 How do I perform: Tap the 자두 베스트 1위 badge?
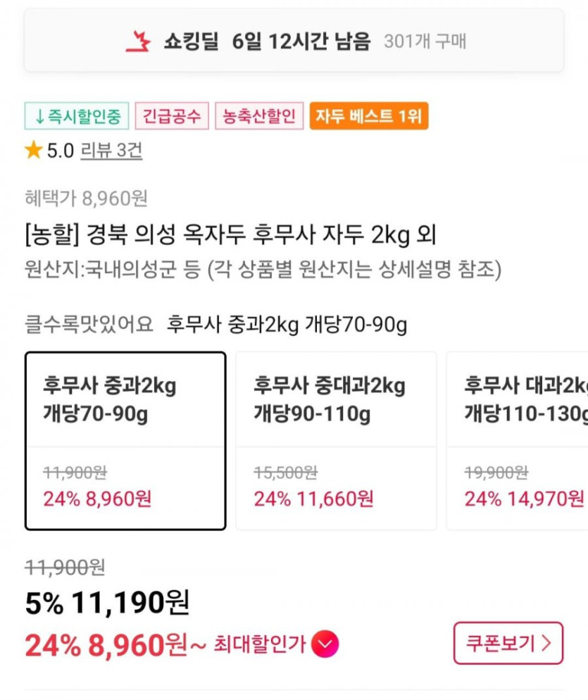point(368,116)
